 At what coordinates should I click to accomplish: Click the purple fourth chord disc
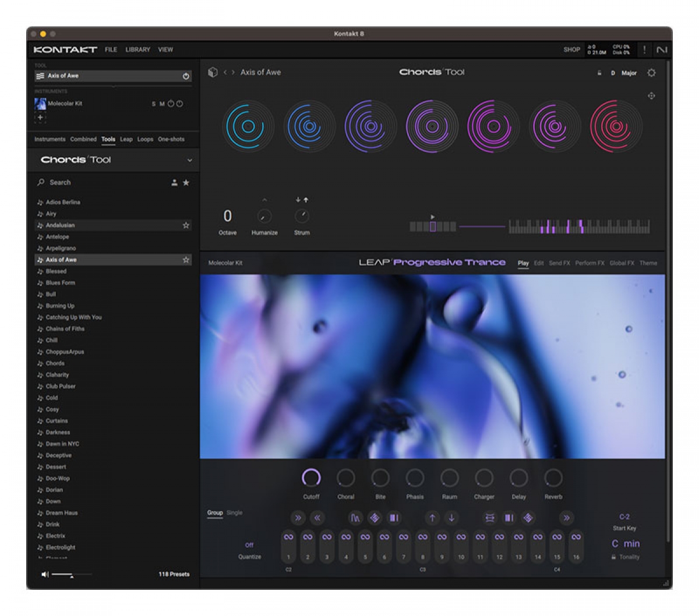click(432, 126)
